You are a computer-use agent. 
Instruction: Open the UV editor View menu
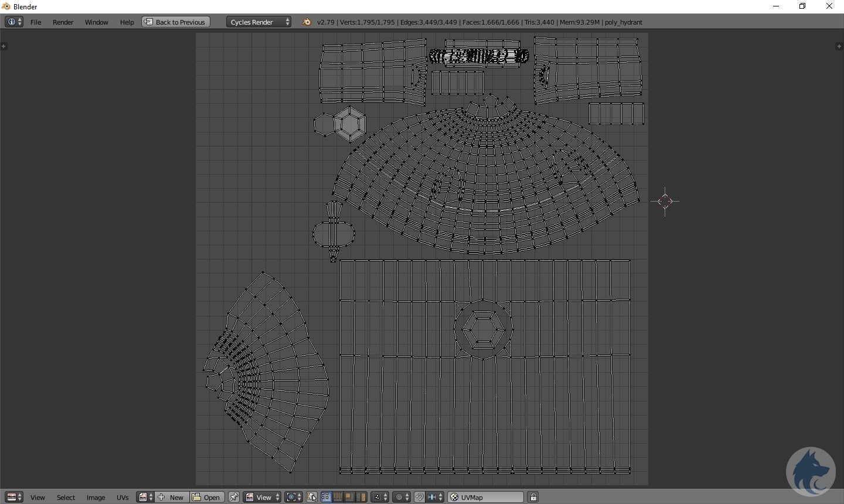[38, 498]
